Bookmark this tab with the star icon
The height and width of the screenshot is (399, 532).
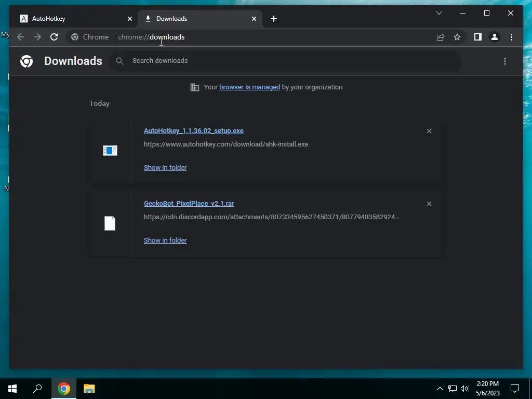pyautogui.click(x=457, y=37)
